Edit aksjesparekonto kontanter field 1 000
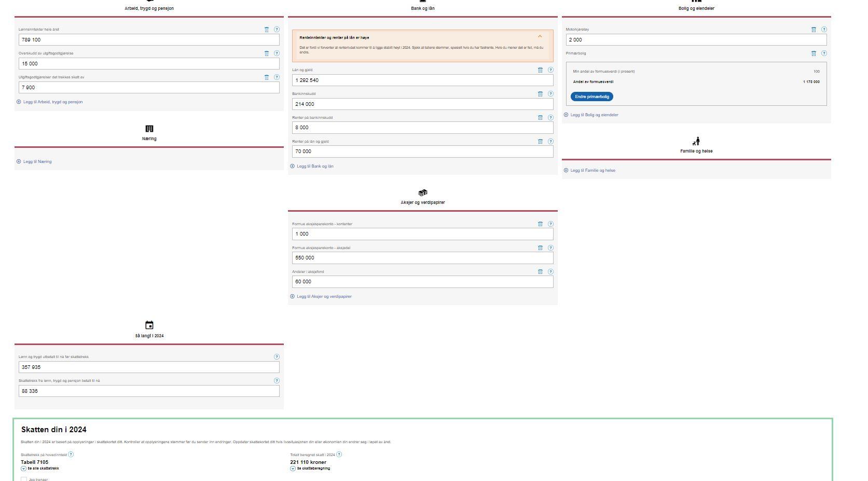The width and height of the screenshot is (868, 481). (423, 234)
